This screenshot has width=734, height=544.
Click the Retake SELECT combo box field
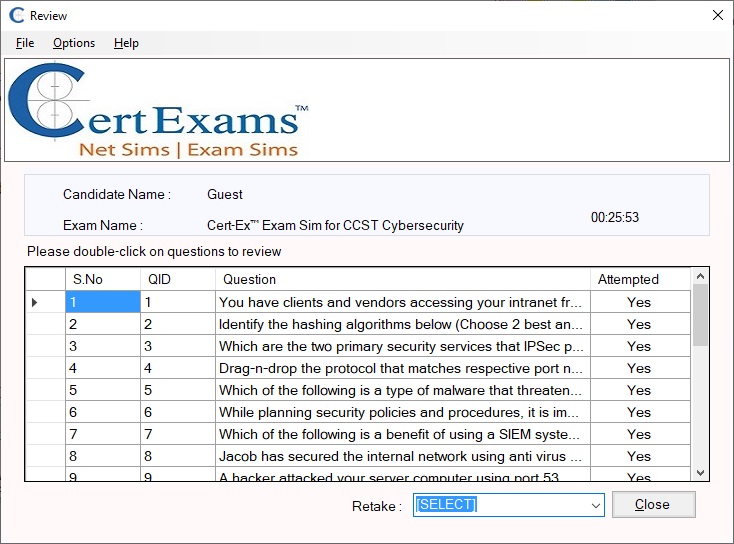pyautogui.click(x=500, y=505)
